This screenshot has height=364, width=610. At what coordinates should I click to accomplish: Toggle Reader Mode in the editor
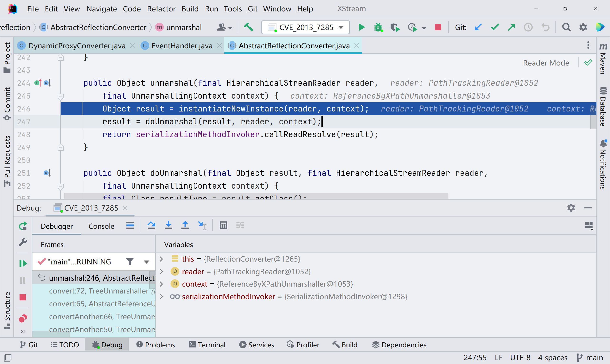pyautogui.click(x=546, y=63)
